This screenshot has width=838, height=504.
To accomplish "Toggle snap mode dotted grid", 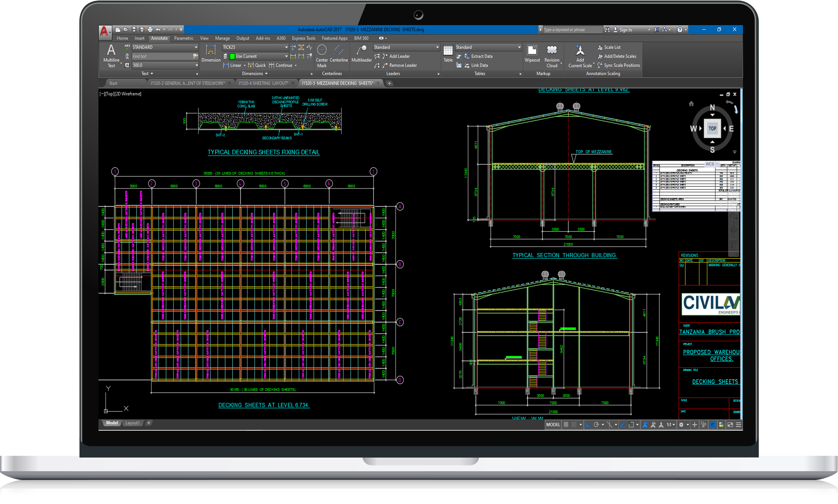I will 574,425.
